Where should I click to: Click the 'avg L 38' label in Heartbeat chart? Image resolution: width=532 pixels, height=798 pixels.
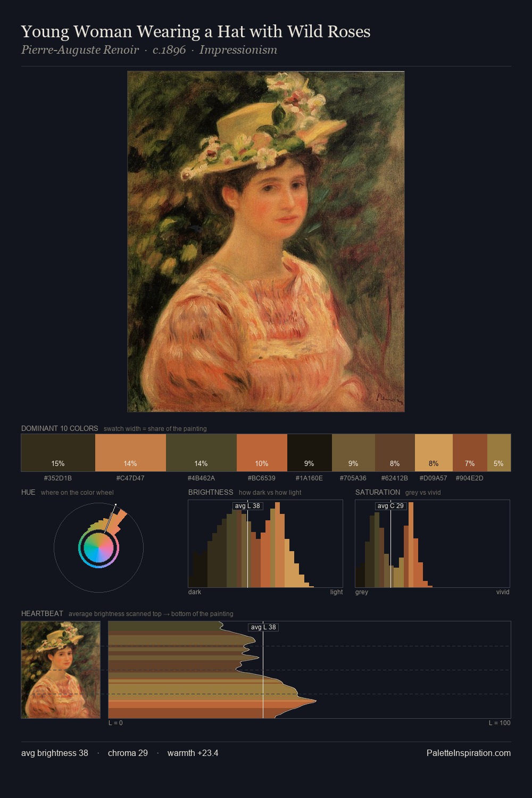coord(263,627)
